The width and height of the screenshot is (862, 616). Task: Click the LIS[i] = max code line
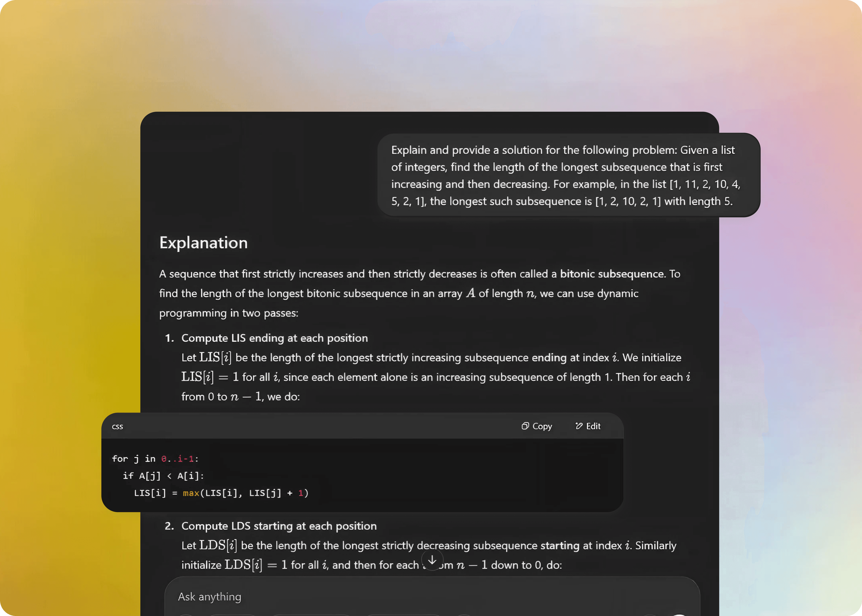click(221, 493)
